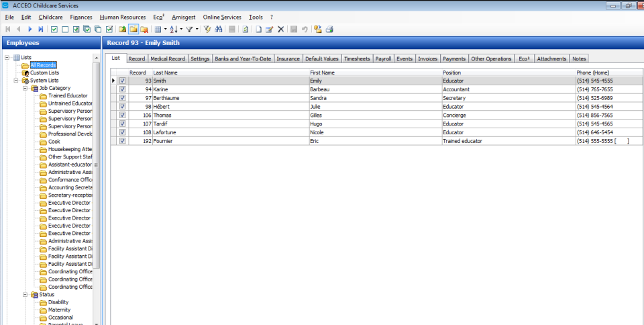
Task: Switch to the Payroll tab
Action: (x=383, y=58)
